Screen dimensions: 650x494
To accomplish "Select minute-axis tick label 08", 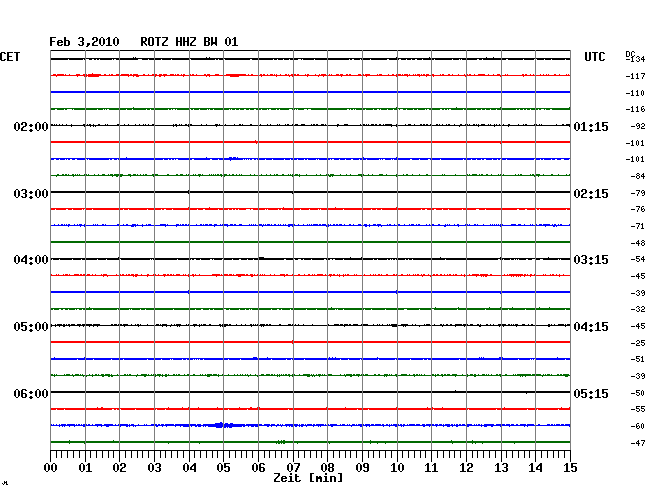I will click(327, 467).
